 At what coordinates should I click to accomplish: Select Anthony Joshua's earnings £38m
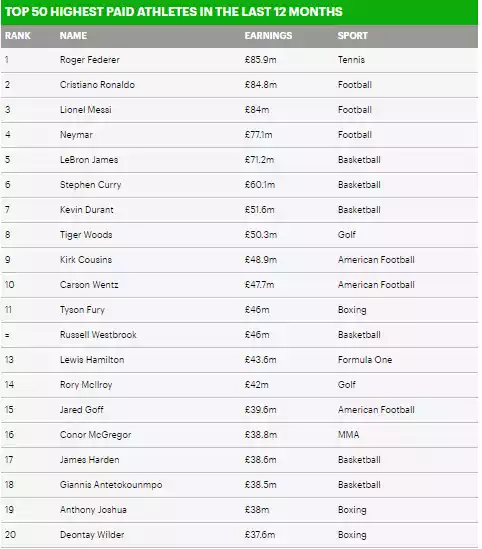click(257, 510)
